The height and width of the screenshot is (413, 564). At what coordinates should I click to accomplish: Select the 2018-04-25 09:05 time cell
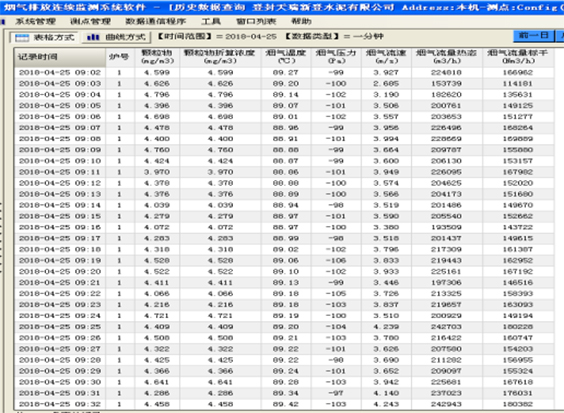[x=60, y=106]
